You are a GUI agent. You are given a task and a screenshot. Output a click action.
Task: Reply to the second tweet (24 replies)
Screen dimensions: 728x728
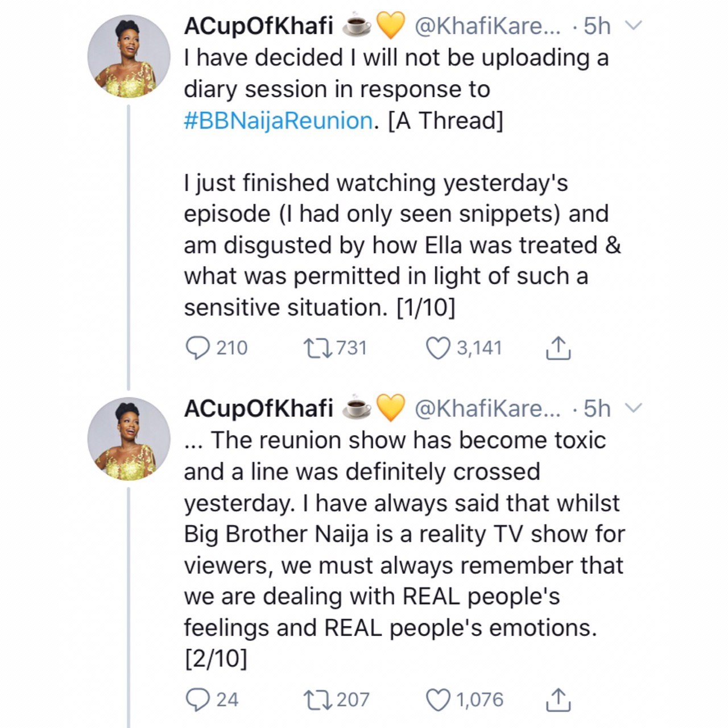(198, 700)
